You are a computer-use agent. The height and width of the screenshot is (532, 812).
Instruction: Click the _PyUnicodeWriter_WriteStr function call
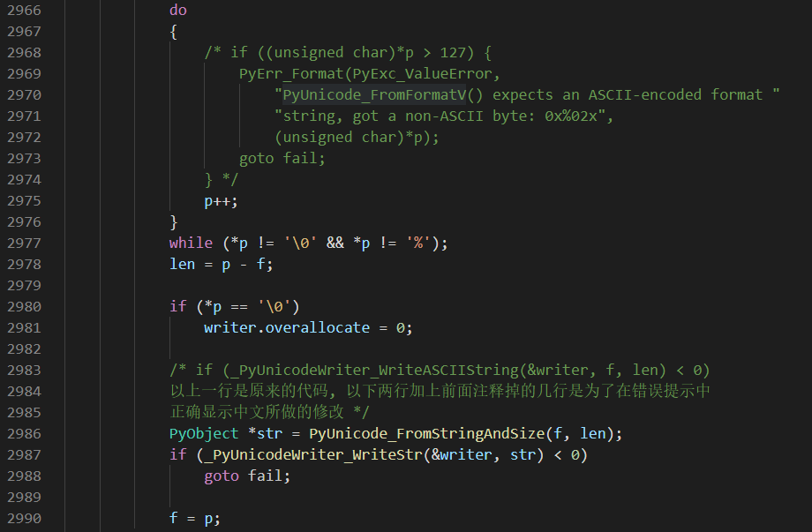click(318, 455)
